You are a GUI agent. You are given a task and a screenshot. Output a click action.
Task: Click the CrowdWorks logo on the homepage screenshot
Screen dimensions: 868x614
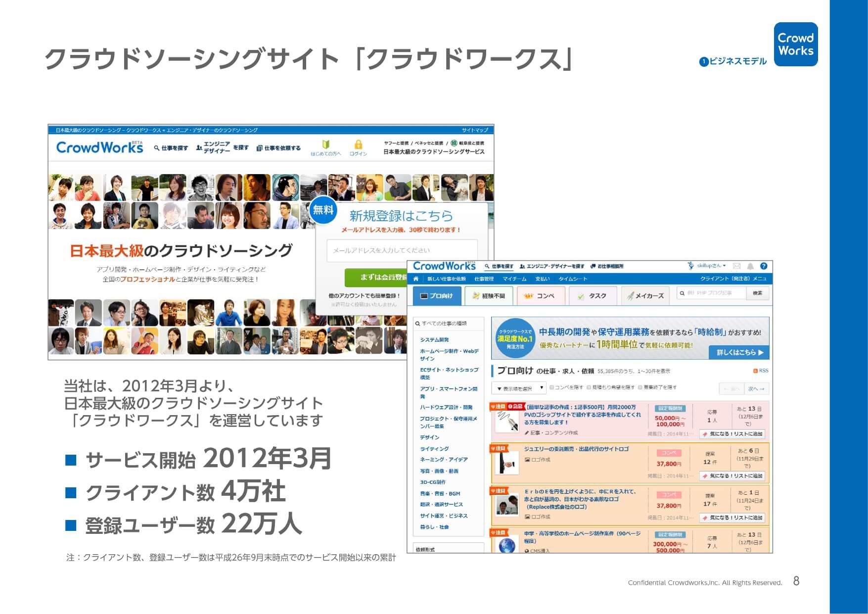coord(100,147)
